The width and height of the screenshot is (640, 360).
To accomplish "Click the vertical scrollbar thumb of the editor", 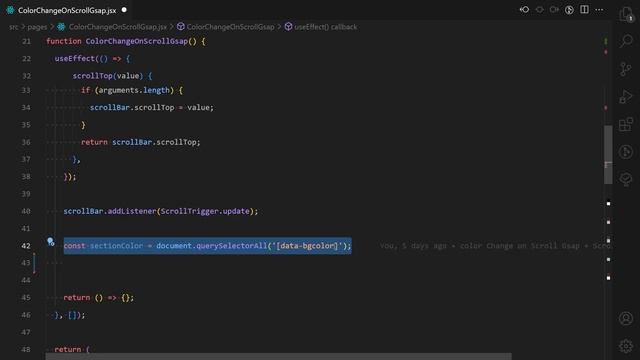I will pos(608,154).
